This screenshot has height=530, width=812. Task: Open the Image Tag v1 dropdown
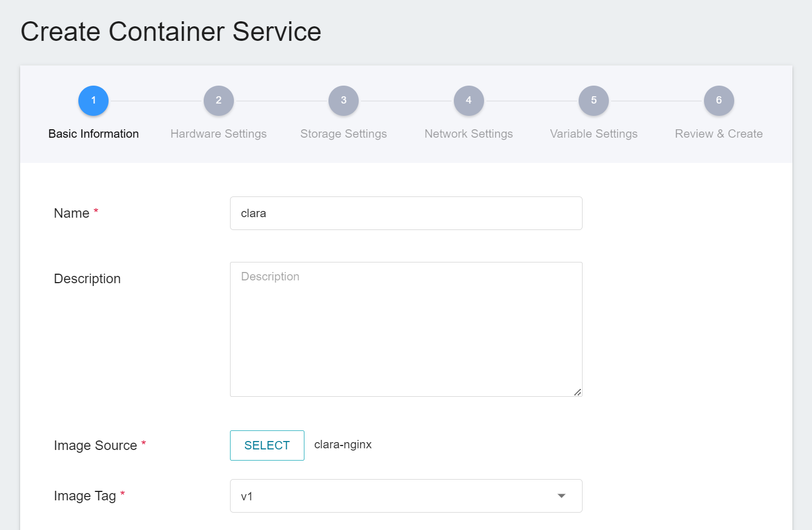click(x=392, y=496)
